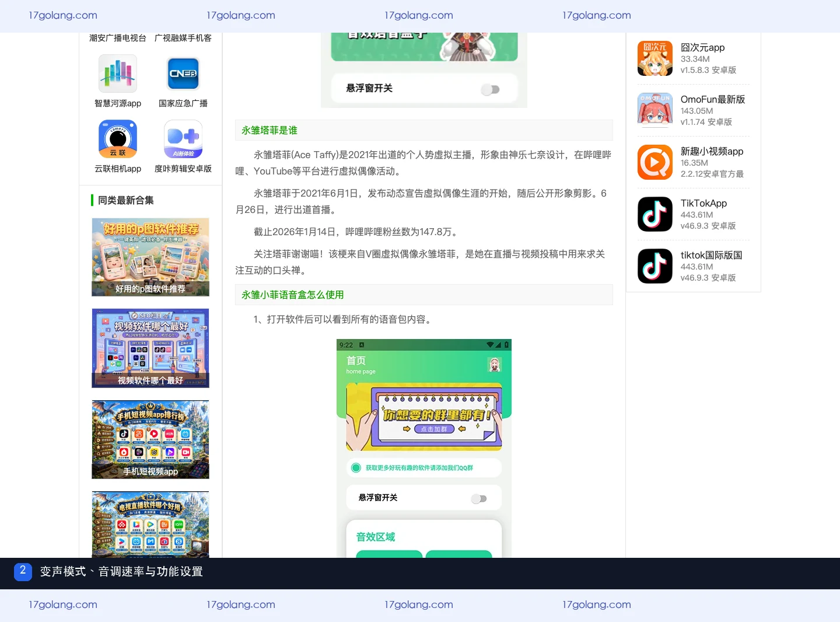
Task: Click the 新趣小视频app icon
Action: point(655,162)
